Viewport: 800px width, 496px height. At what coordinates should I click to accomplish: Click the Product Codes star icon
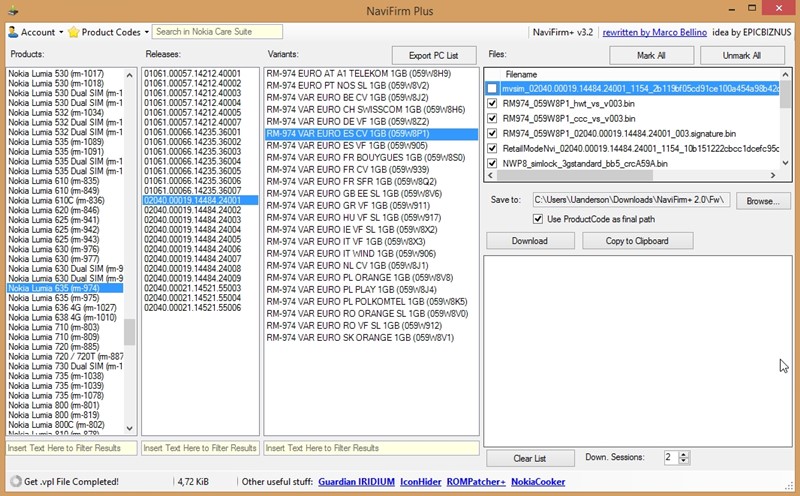coord(73,32)
